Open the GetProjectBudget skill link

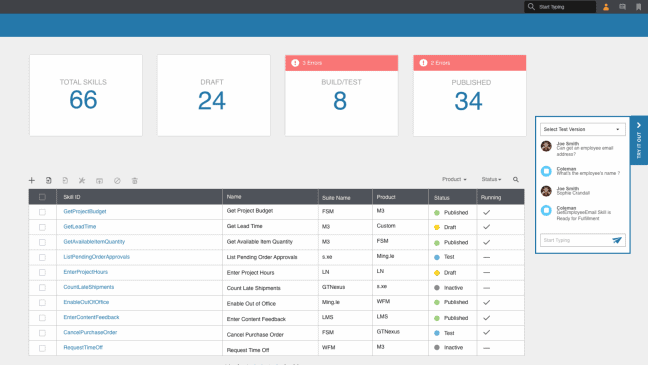tap(85, 211)
